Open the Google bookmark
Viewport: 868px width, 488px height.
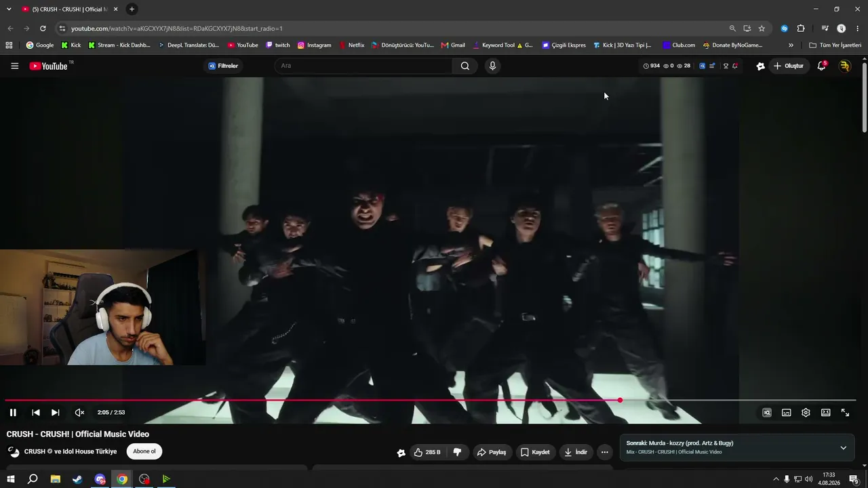(x=40, y=45)
